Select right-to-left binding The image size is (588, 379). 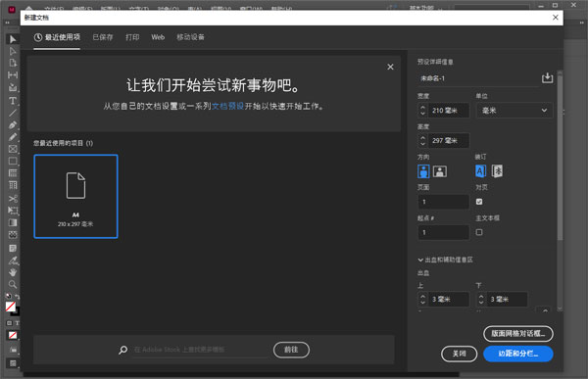(497, 171)
